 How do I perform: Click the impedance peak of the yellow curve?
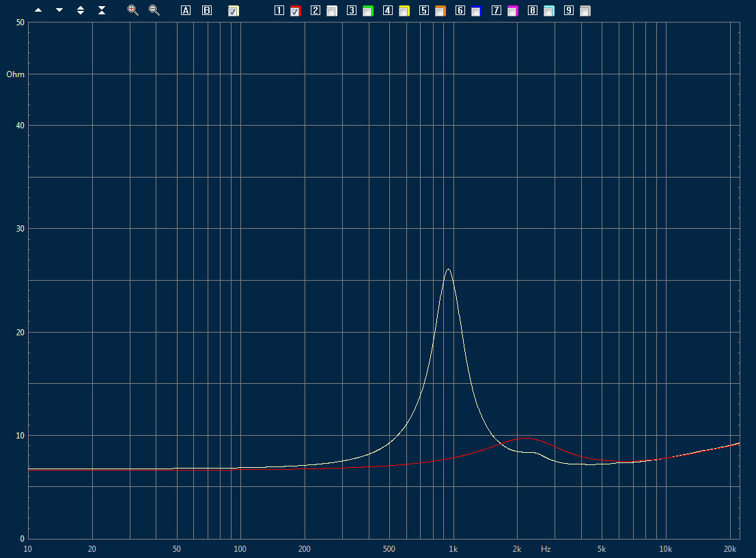(x=448, y=269)
